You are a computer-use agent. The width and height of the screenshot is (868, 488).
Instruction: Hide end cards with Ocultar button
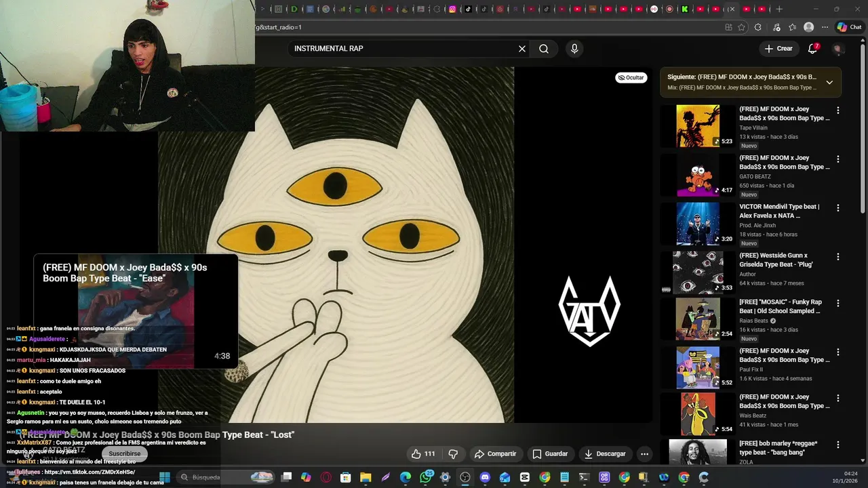coord(631,77)
